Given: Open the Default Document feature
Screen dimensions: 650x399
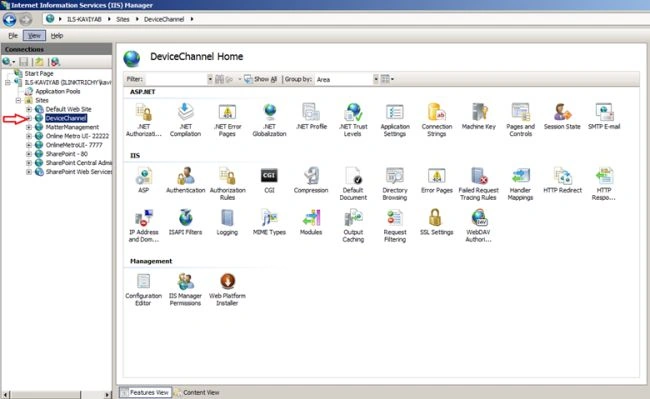Looking at the screenshot, I should (x=353, y=184).
